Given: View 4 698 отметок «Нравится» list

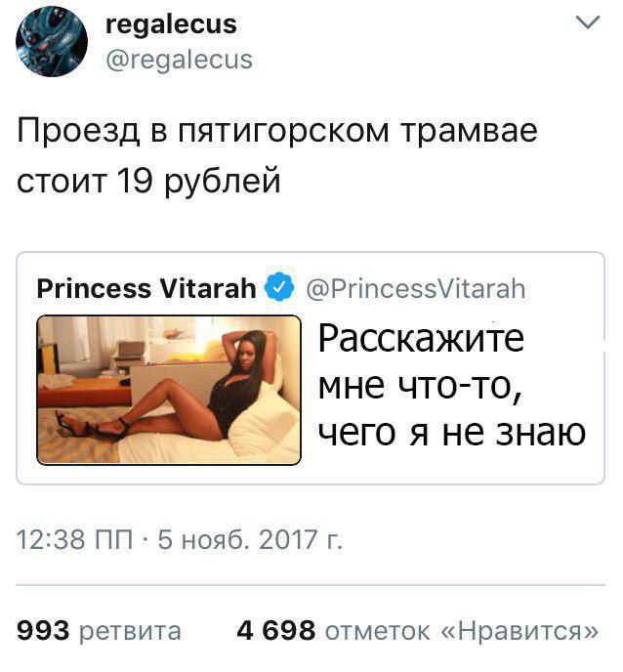Looking at the screenshot, I should tap(417, 631).
